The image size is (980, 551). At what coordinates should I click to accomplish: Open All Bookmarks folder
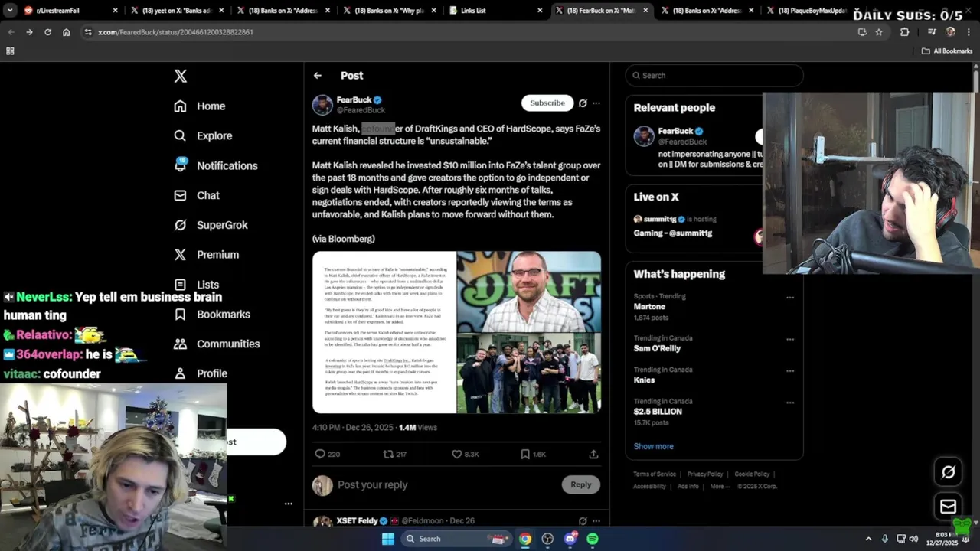pos(947,51)
